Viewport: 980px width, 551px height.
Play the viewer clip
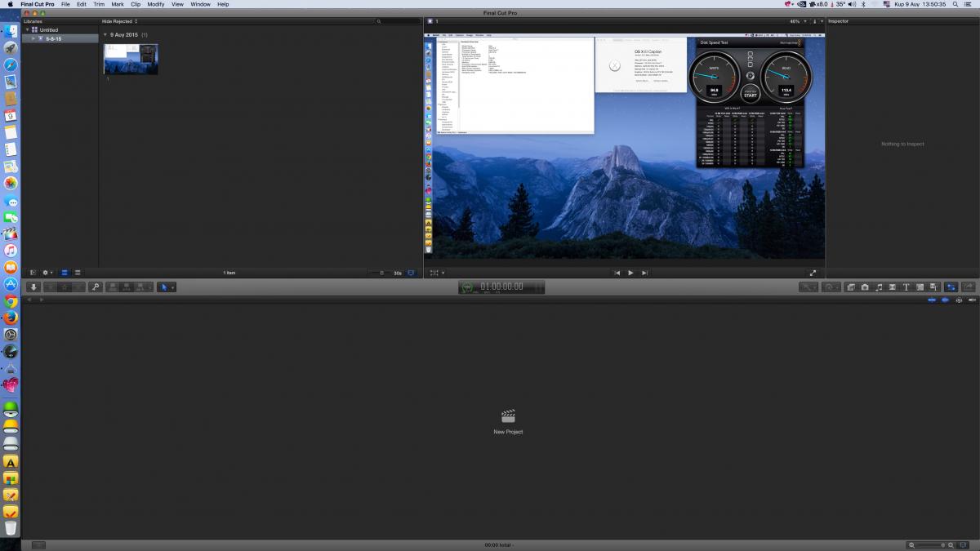click(630, 273)
